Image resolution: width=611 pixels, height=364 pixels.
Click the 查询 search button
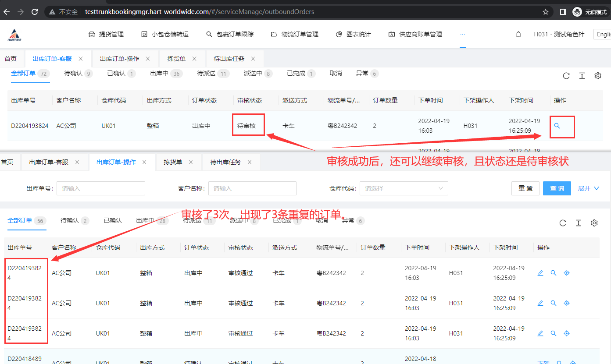click(x=557, y=188)
